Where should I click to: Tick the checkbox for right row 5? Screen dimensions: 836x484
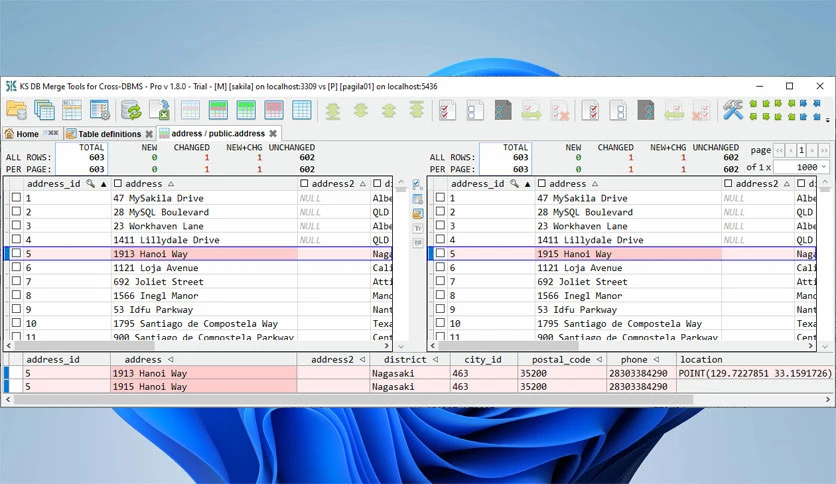440,253
